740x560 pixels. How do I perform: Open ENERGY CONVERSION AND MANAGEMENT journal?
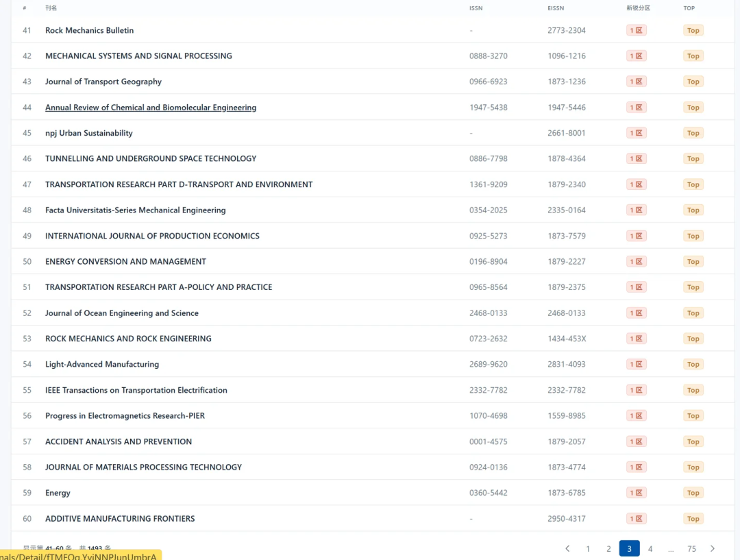(x=125, y=262)
